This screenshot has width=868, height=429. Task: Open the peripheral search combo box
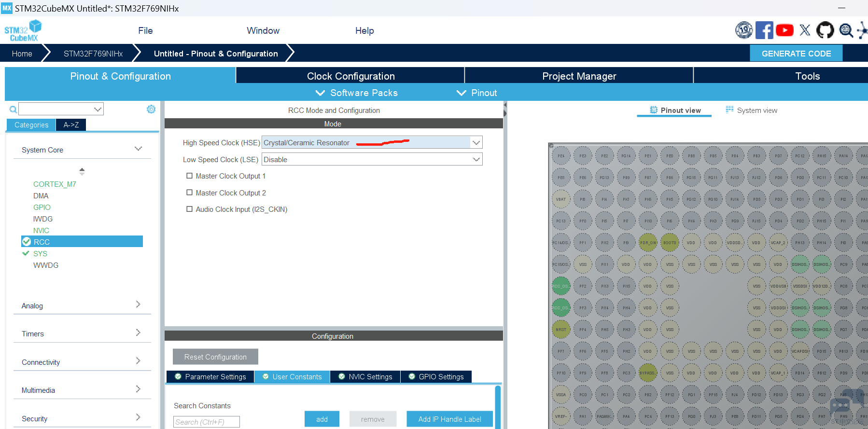[61, 109]
